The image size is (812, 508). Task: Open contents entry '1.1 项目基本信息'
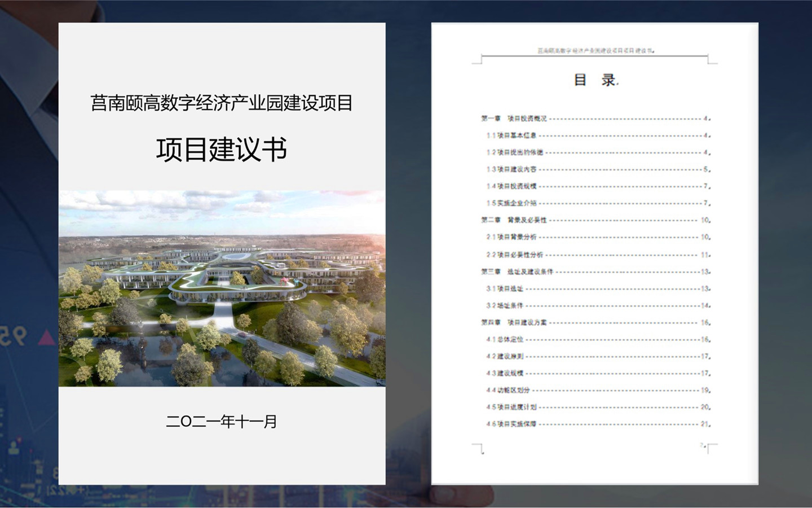coord(598,135)
